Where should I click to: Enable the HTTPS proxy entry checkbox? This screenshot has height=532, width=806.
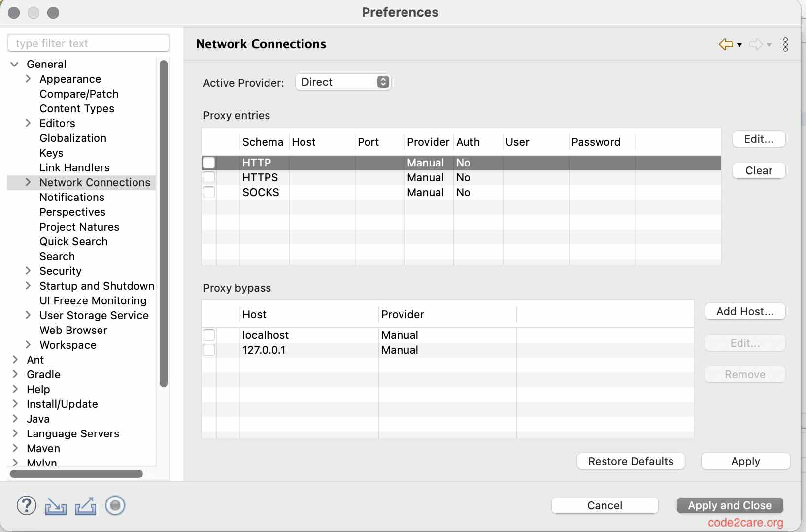click(209, 178)
